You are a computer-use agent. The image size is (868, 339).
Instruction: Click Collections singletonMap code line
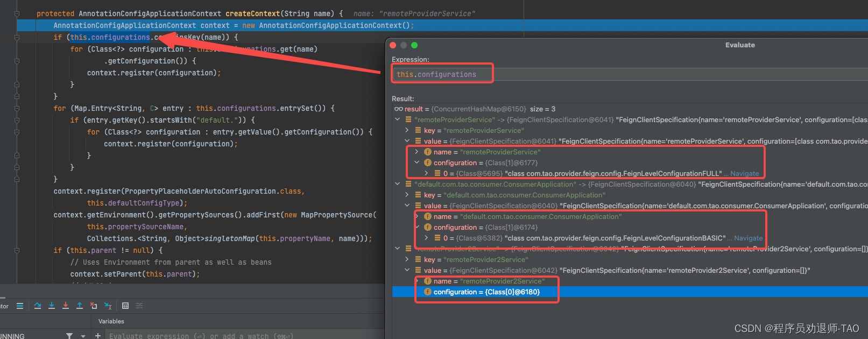tap(230, 238)
